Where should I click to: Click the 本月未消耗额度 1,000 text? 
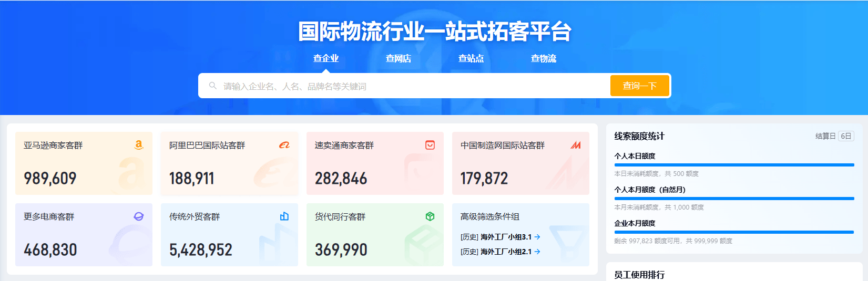[x=659, y=207]
